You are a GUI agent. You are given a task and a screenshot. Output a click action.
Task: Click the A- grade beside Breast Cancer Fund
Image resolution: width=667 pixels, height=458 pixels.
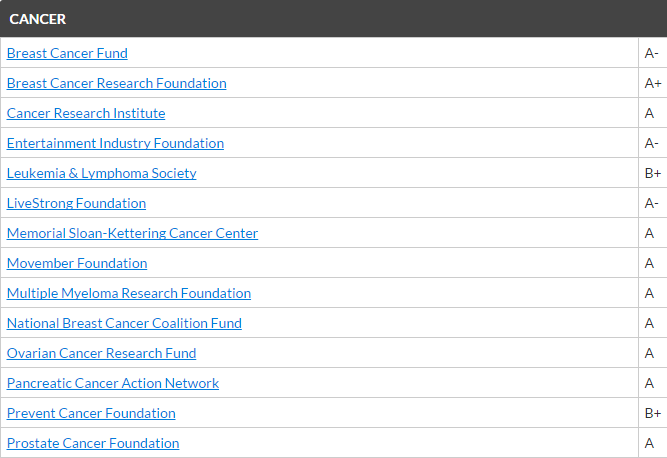click(652, 53)
